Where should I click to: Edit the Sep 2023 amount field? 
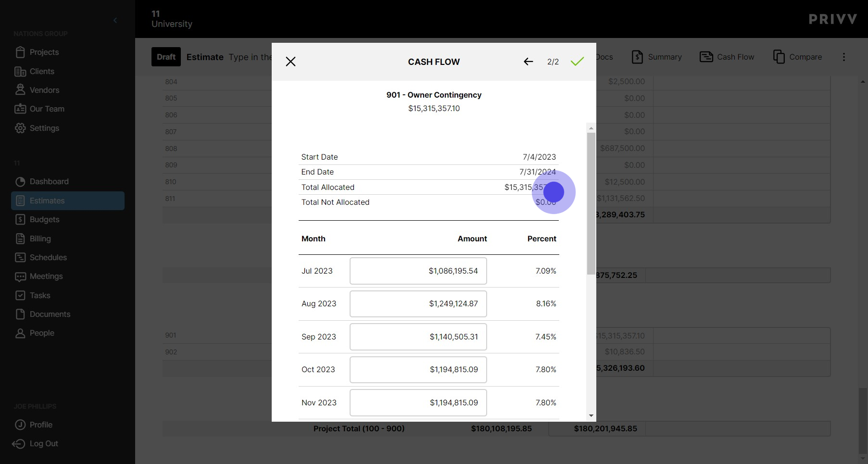coord(418,337)
